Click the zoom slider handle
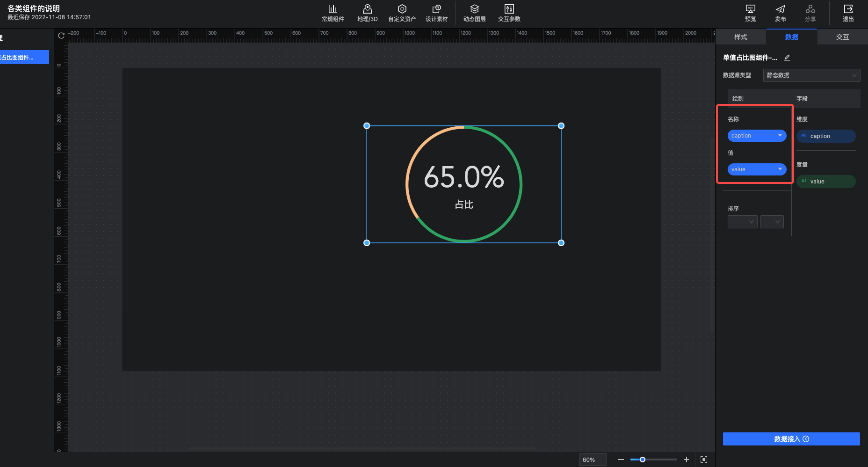Viewport: 868px width, 467px height. [643, 460]
